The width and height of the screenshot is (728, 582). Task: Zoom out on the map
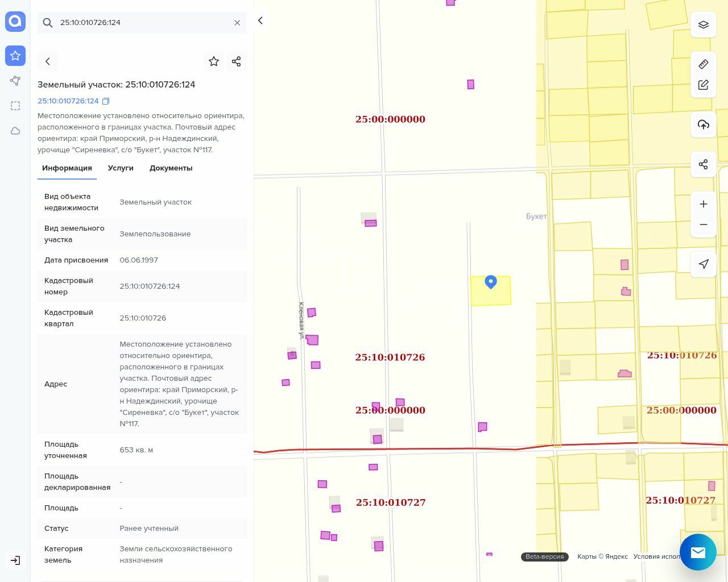tap(703, 225)
